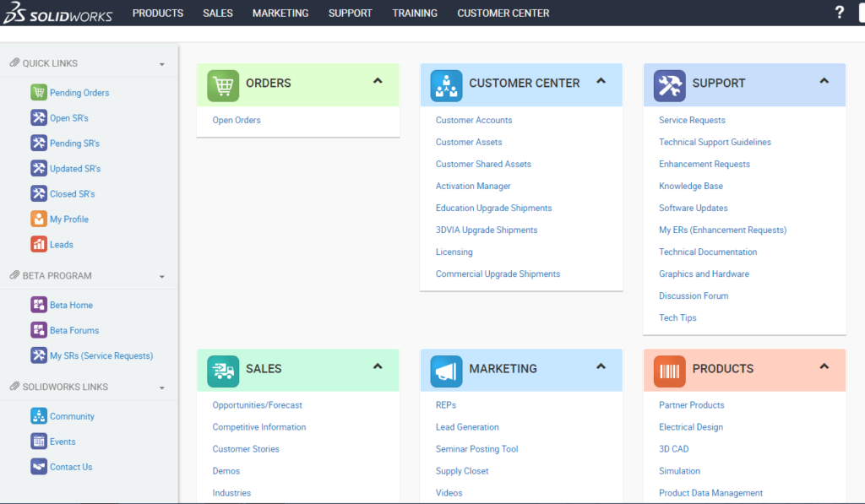Click the Support wrench tile icon

click(x=670, y=85)
